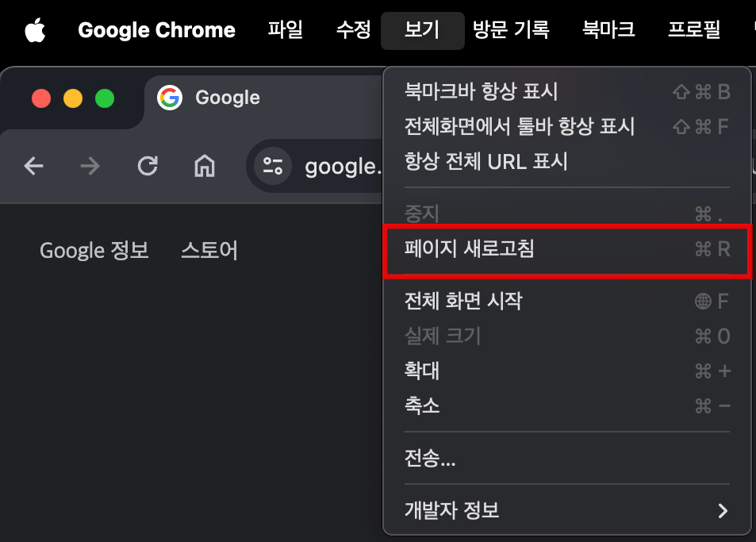Open the 방문 기록 menu
The height and width of the screenshot is (542, 756).
[x=511, y=30]
